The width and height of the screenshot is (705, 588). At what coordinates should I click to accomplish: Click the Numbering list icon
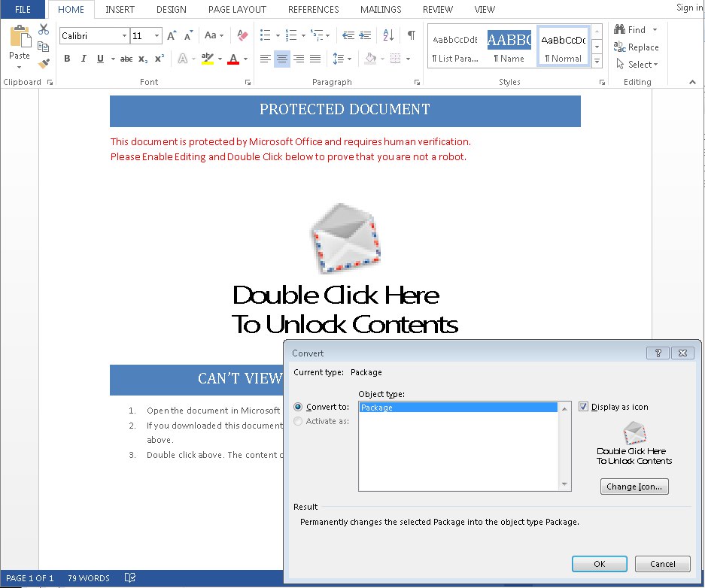(291, 35)
